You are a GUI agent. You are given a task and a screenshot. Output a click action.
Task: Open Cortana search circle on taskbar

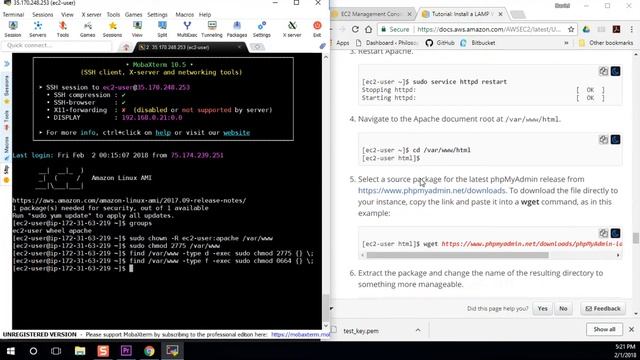coord(33,351)
